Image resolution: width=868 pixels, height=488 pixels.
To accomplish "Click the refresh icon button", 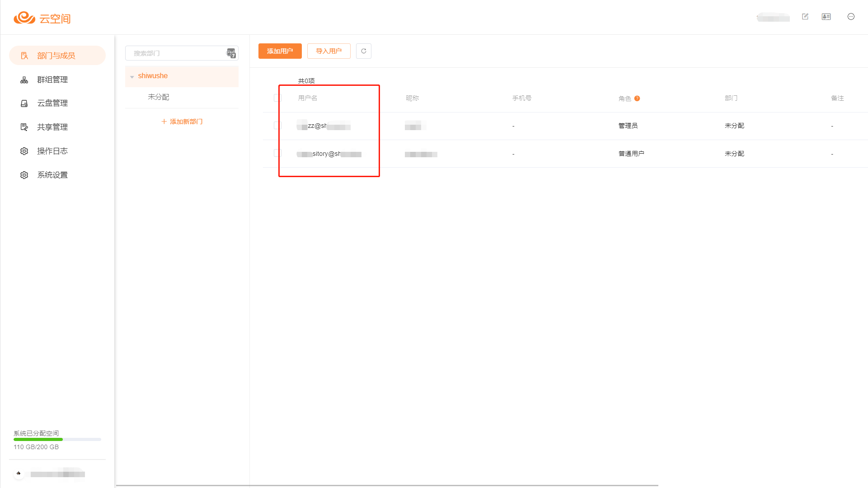I will (x=364, y=51).
